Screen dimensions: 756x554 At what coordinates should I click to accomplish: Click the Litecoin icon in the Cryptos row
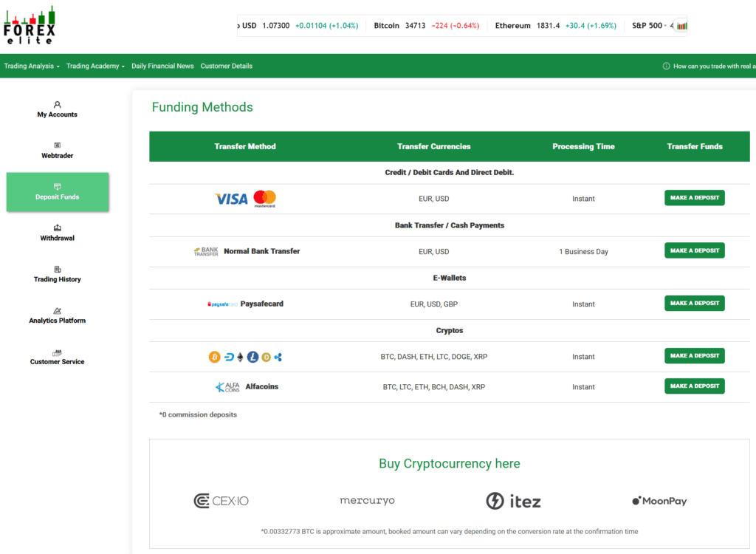251,356
